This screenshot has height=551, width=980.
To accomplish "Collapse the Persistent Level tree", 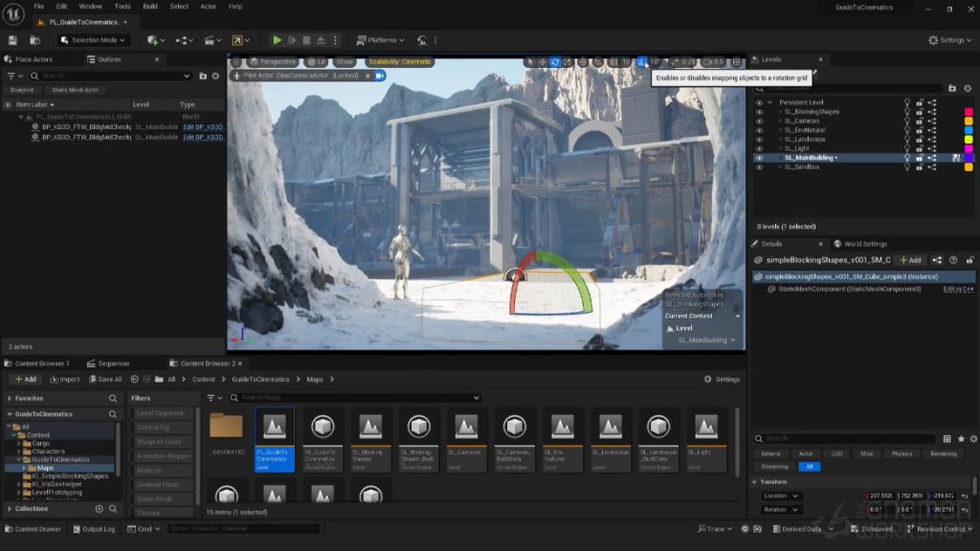I will point(770,102).
